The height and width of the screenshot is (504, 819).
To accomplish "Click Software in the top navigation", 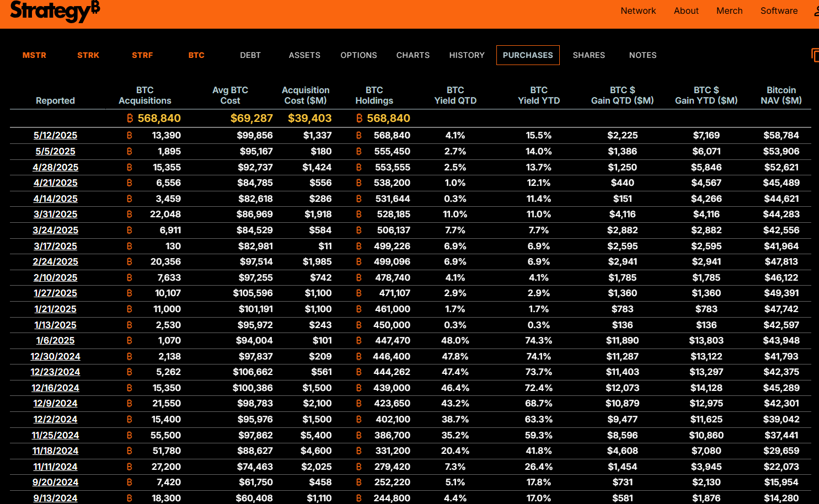I will click(x=779, y=11).
